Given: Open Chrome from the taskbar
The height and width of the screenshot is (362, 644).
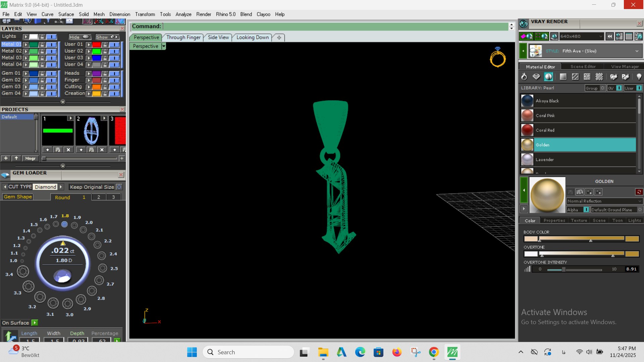Looking at the screenshot, I should (x=434, y=352).
